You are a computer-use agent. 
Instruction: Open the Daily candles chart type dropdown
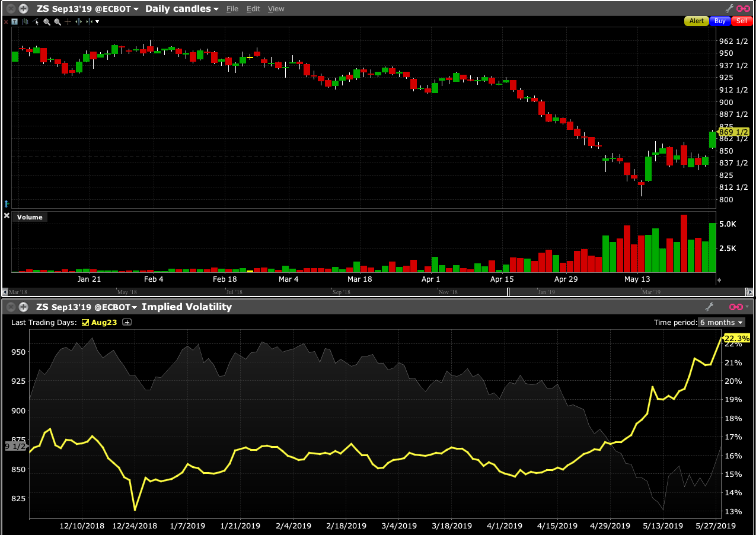tap(181, 9)
